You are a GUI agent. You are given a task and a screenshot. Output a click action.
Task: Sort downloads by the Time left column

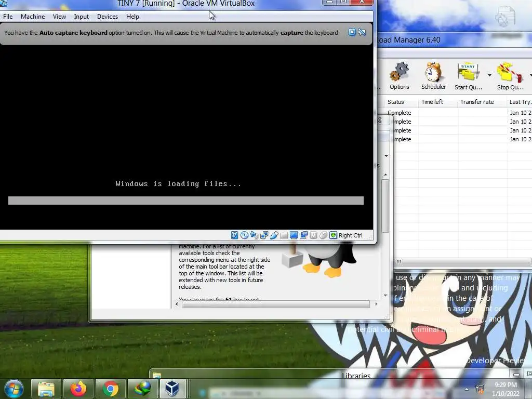(x=438, y=102)
